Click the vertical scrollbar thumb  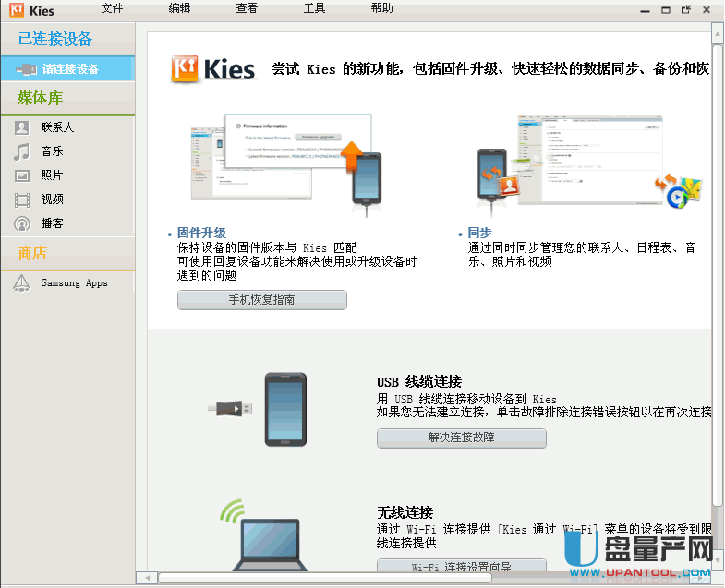717,275
